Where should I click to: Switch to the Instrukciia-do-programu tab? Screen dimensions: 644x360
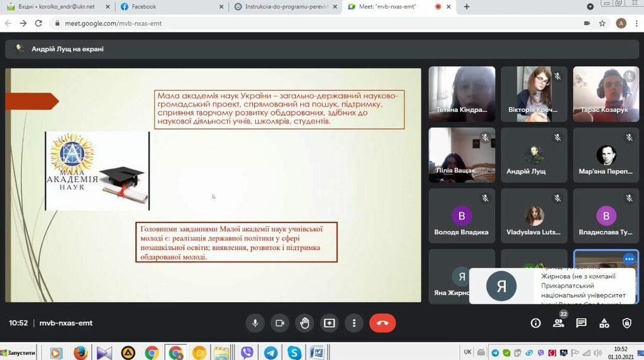pos(280,7)
